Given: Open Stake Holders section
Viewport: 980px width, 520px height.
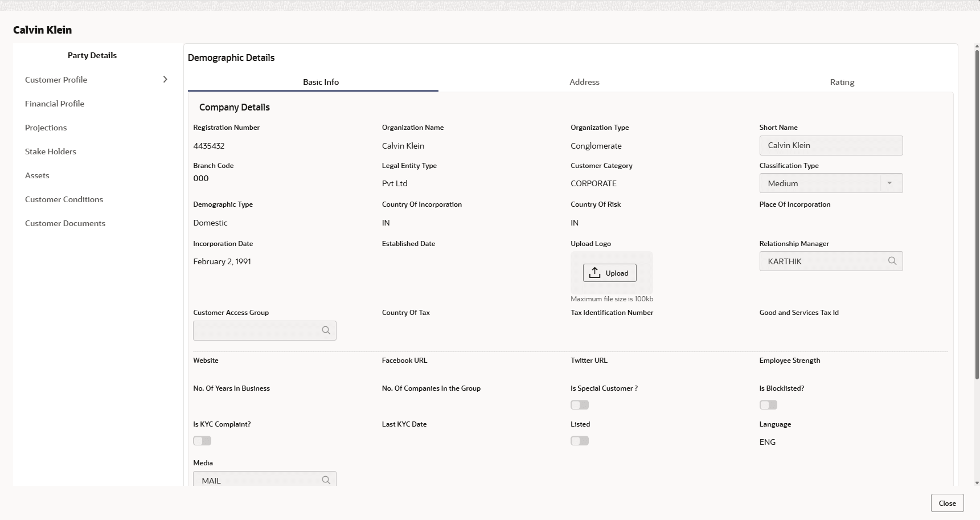Looking at the screenshot, I should pos(51,152).
